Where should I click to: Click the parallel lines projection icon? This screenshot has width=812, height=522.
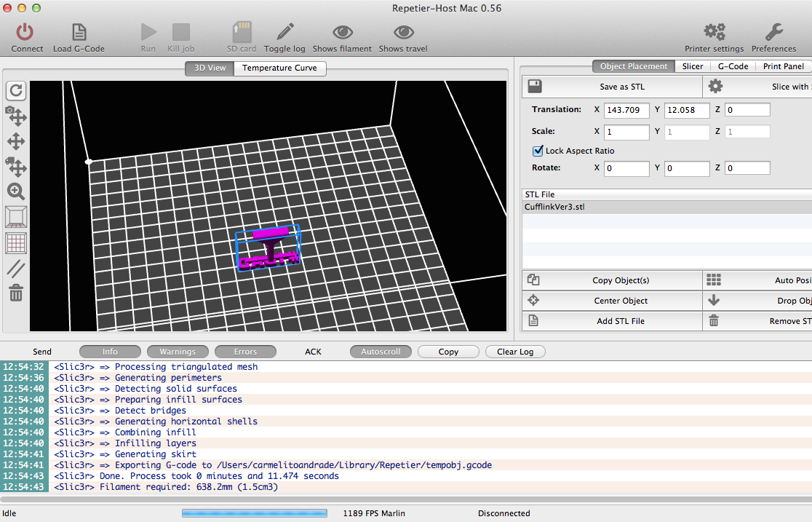pos(16,269)
